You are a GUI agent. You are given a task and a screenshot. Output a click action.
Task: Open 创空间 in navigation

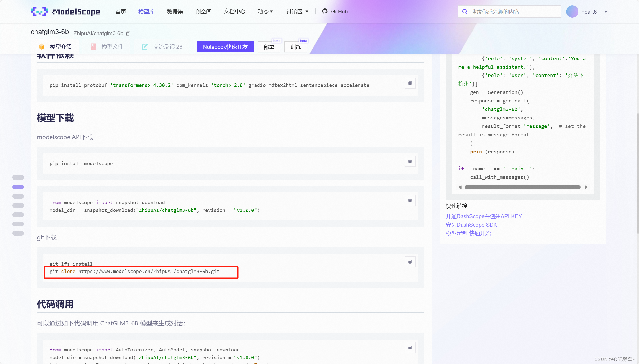[x=203, y=12]
